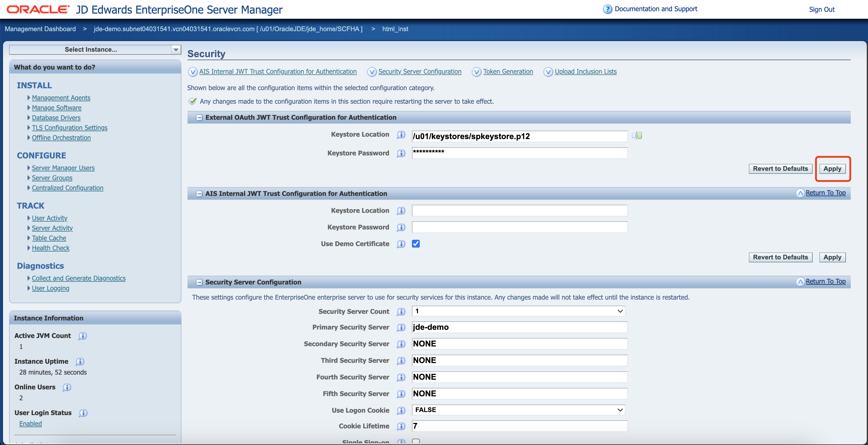Click down-arrow icon before Upload Inclusion Lists link
This screenshot has width=868, height=445.
548,72
